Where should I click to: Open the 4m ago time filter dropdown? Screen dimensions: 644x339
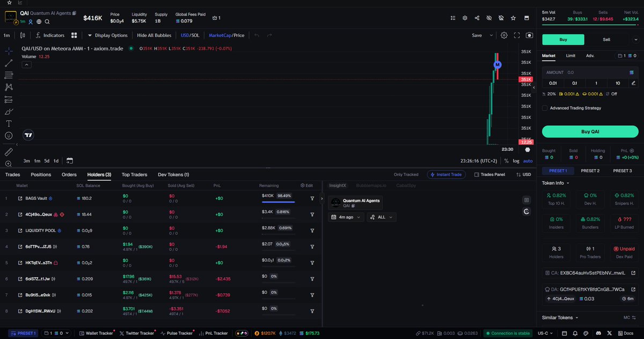click(x=346, y=217)
